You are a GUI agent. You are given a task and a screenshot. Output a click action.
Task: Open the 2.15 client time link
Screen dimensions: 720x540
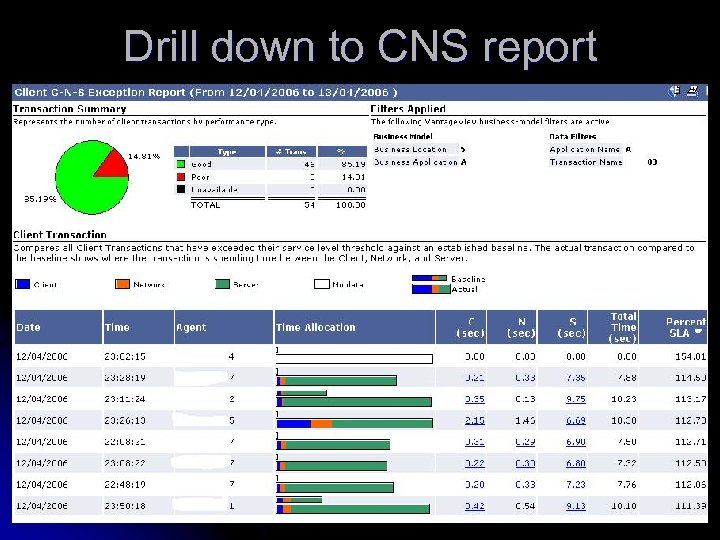tap(474, 420)
